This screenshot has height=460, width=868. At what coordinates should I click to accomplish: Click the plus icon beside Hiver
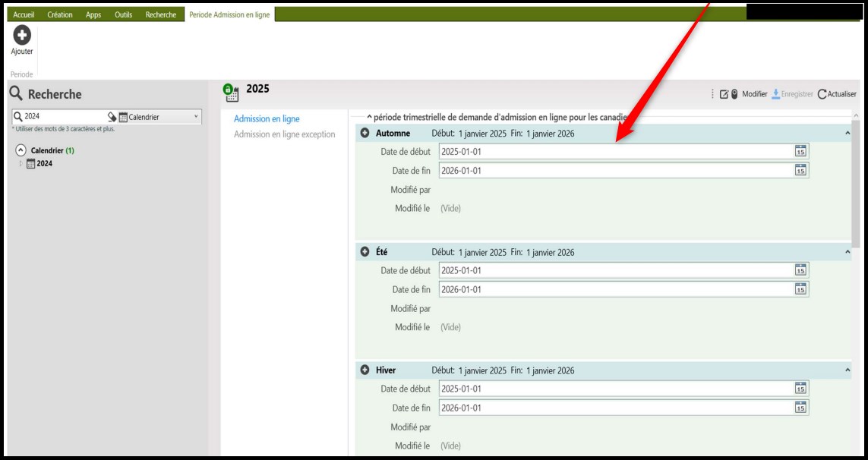tap(365, 370)
